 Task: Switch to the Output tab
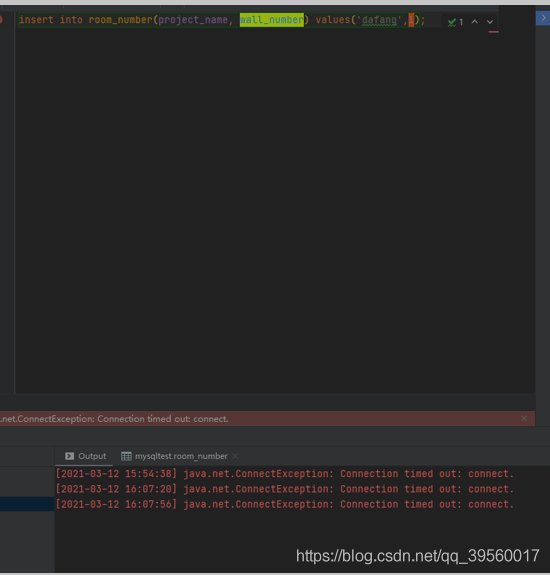pyautogui.click(x=85, y=456)
